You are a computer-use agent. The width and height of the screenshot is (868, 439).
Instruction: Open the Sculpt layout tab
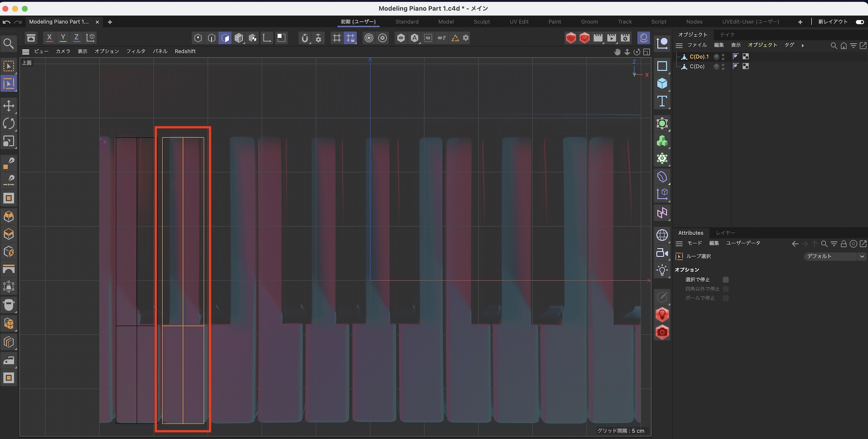481,22
